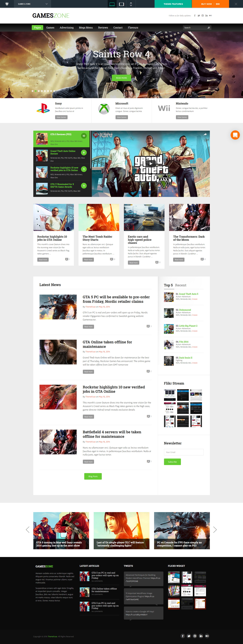The width and height of the screenshot is (243, 644).
Task: Click THEME FEATURES button
Action: pyautogui.click(x=173, y=4)
